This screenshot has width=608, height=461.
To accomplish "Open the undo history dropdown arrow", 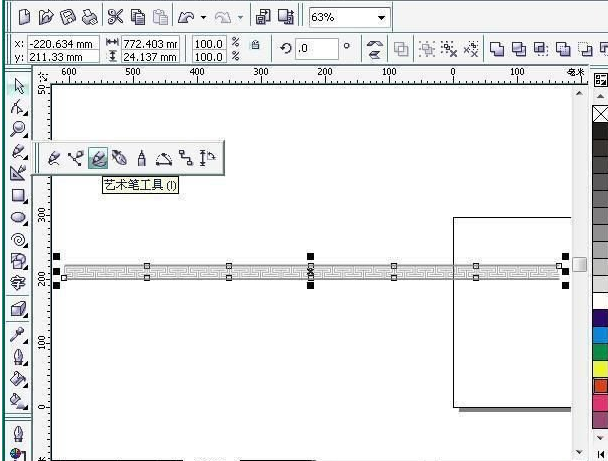I will tap(203, 18).
